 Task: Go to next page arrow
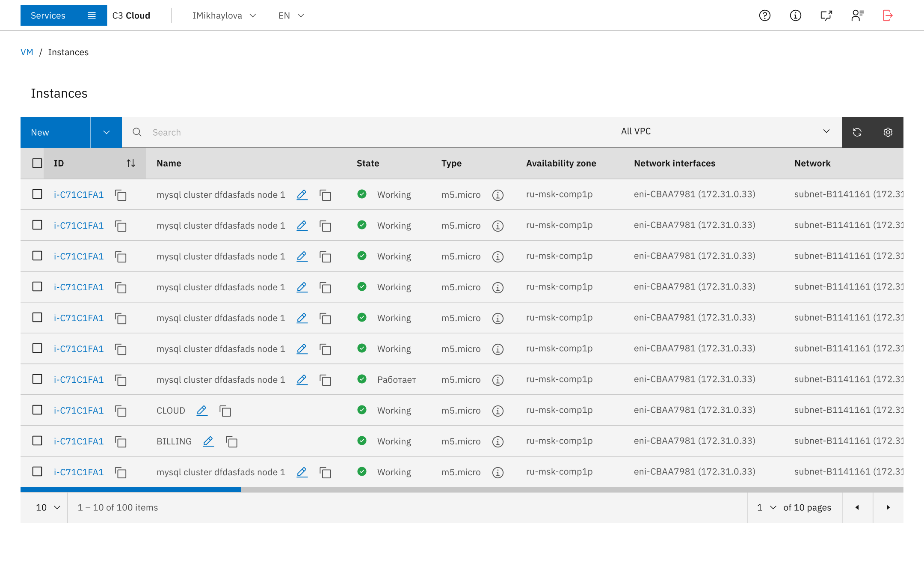click(888, 507)
